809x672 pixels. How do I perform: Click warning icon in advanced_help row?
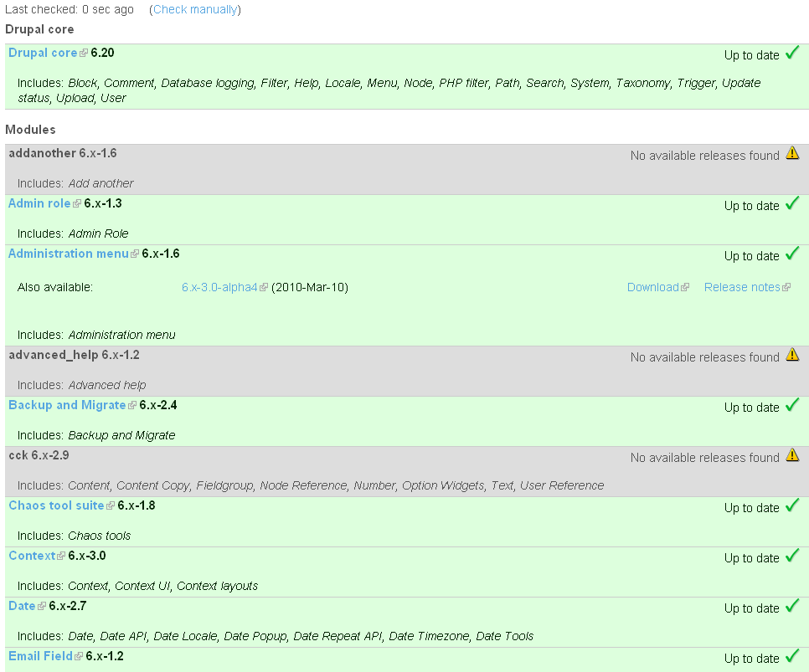792,354
